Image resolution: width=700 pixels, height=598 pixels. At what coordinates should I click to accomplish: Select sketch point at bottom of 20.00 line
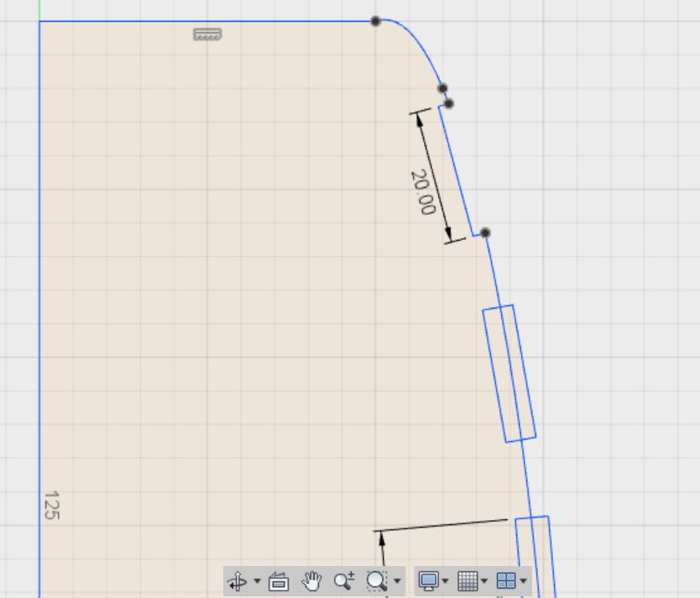[485, 232]
